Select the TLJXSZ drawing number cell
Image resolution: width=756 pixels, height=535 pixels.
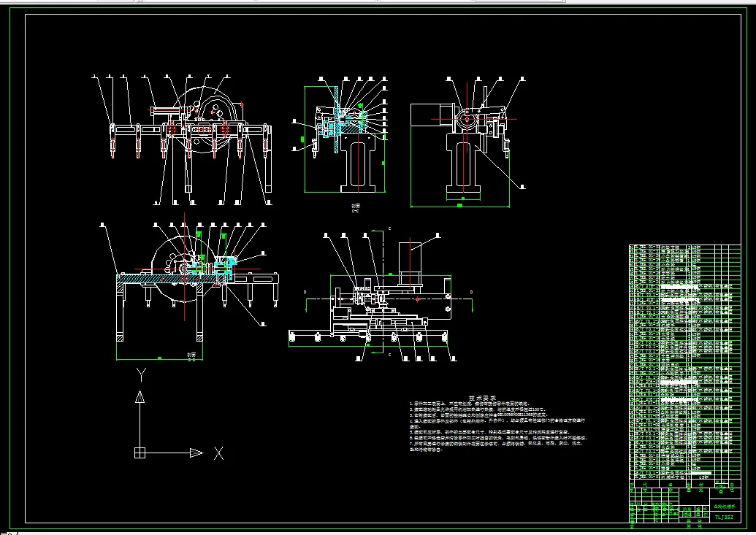coord(724,517)
